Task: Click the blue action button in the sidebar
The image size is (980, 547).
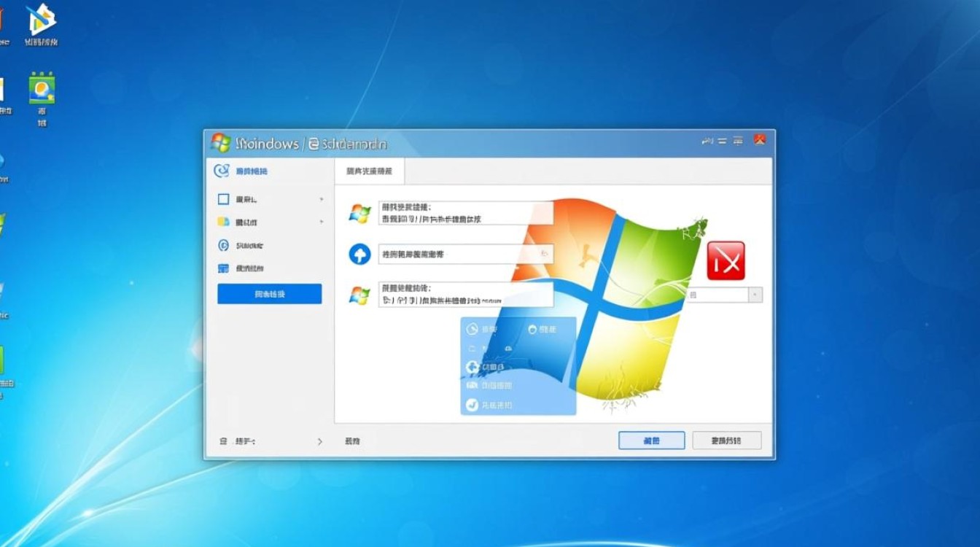Action: coord(269,293)
